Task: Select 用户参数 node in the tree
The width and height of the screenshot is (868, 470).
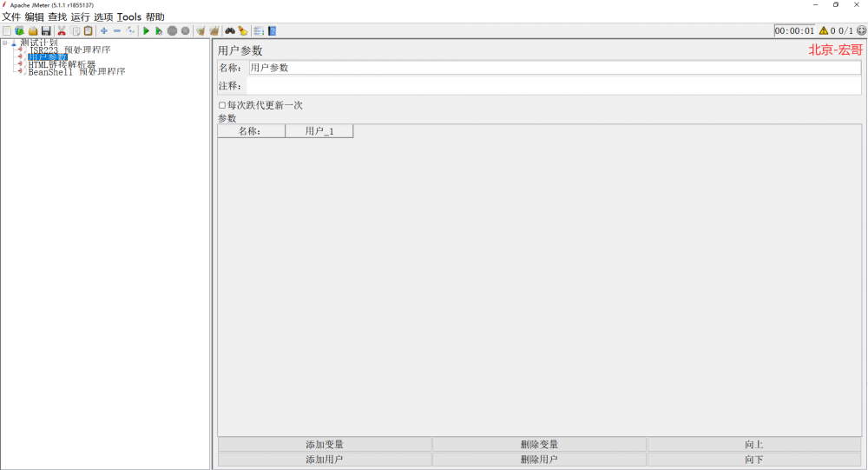Action: (x=48, y=57)
